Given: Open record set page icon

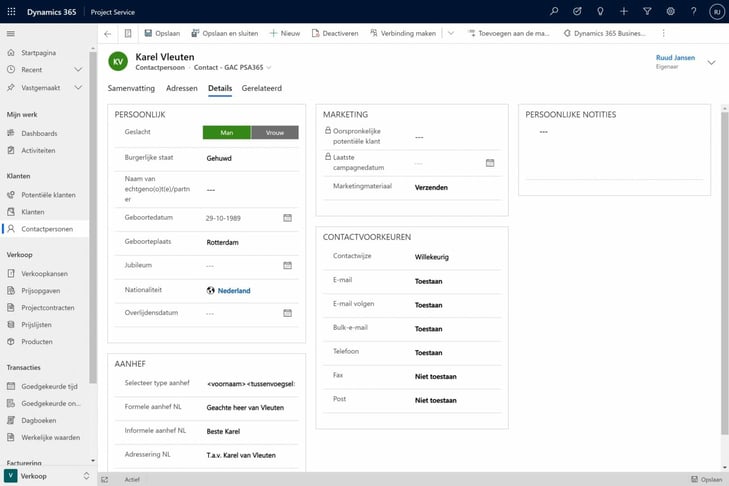Looking at the screenshot, I should (128, 33).
